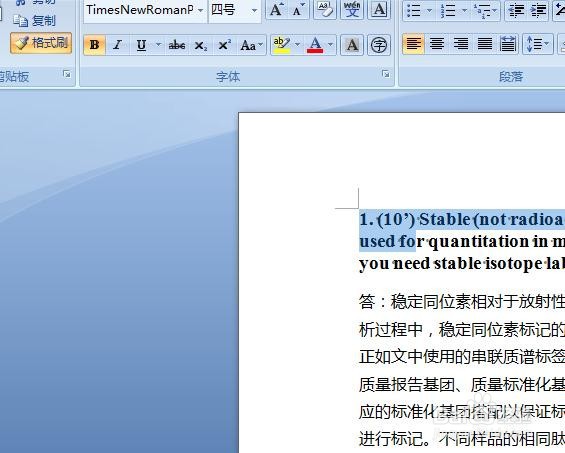Viewport: 565px width, 453px height.
Task: Click the font name box TimesNewRoman
Action: [x=140, y=10]
